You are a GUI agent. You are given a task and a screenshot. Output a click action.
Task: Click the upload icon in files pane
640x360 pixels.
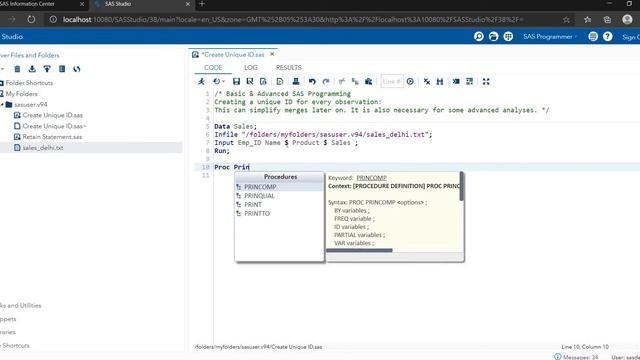tap(47, 69)
